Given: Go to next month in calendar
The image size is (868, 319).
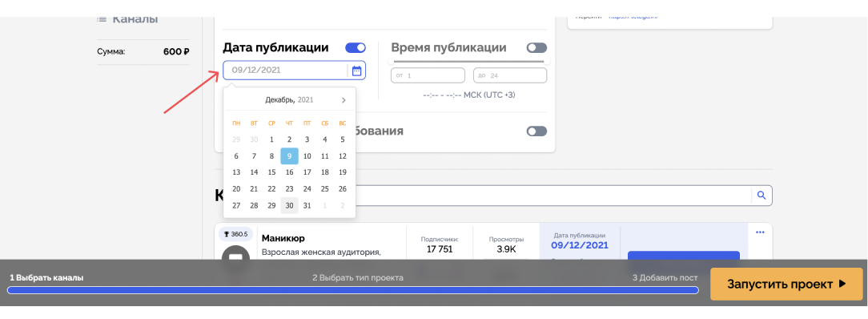Looking at the screenshot, I should click(344, 100).
